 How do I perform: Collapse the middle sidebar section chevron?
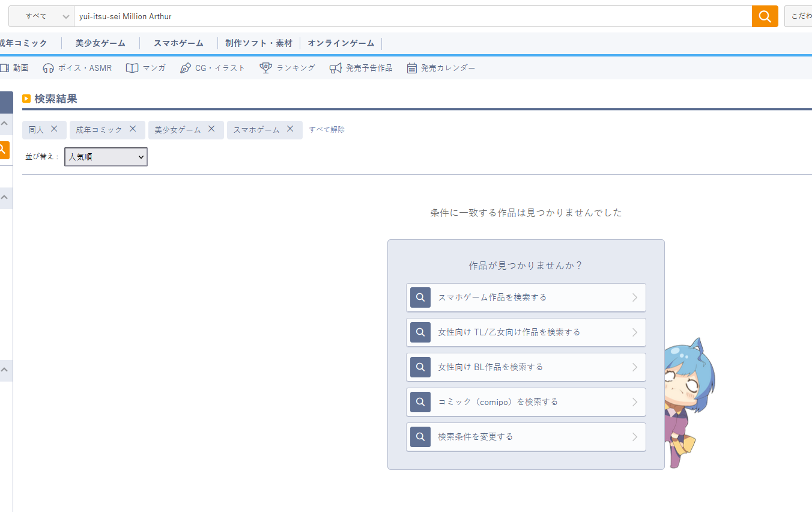pos(5,198)
